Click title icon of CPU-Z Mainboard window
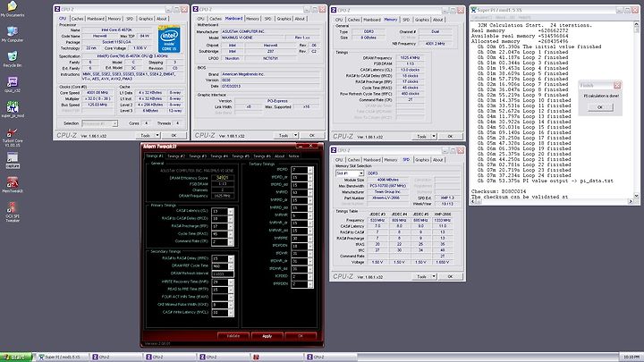 (x=196, y=9)
